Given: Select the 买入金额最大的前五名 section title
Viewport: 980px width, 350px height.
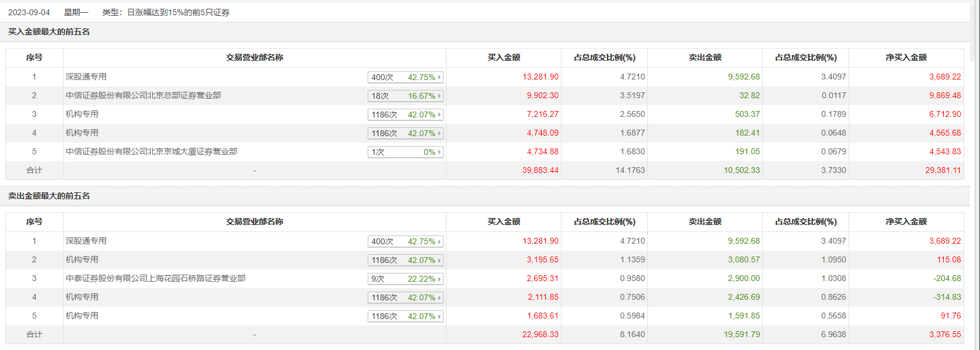Looking at the screenshot, I should 49,32.
